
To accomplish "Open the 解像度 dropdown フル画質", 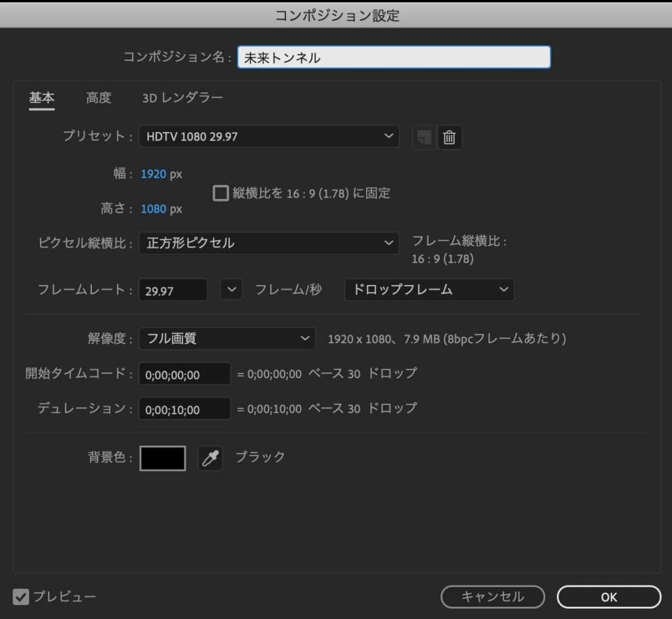I will pos(227,338).
